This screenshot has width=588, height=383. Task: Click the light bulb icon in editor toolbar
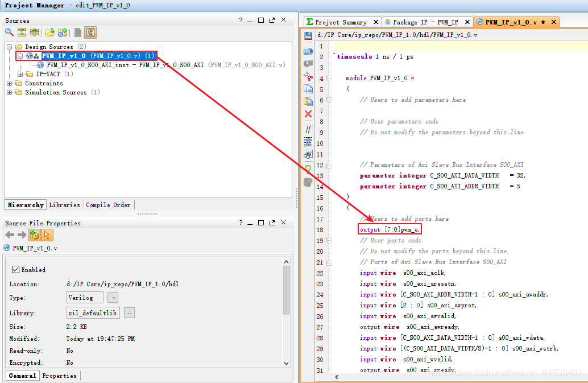pyautogui.click(x=308, y=169)
